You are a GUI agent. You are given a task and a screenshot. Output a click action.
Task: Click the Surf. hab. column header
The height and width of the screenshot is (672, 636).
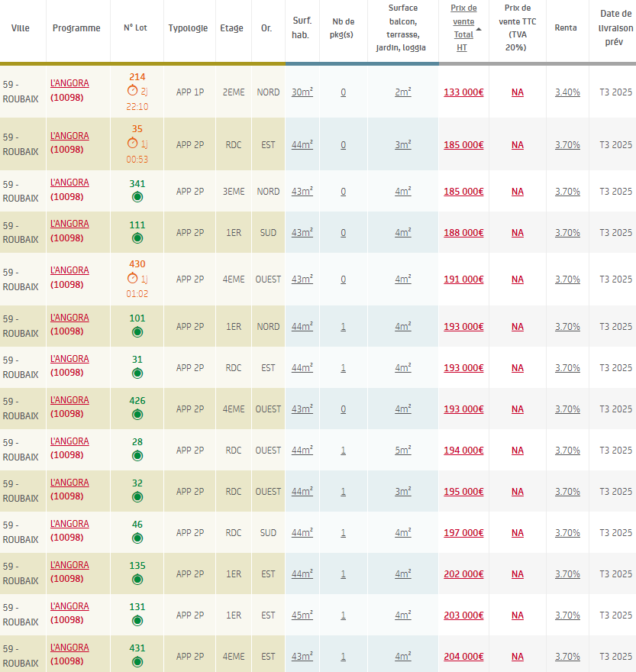(x=302, y=27)
